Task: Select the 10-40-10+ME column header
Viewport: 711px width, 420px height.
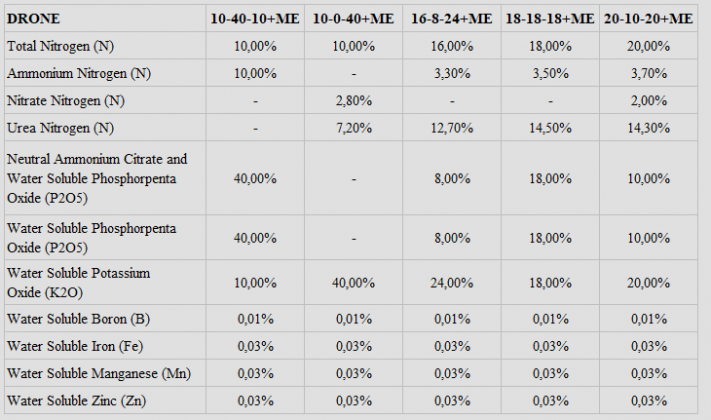Action: [x=257, y=19]
